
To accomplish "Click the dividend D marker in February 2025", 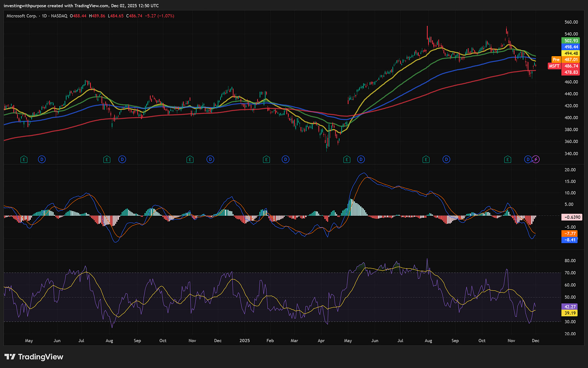I will coord(286,160).
